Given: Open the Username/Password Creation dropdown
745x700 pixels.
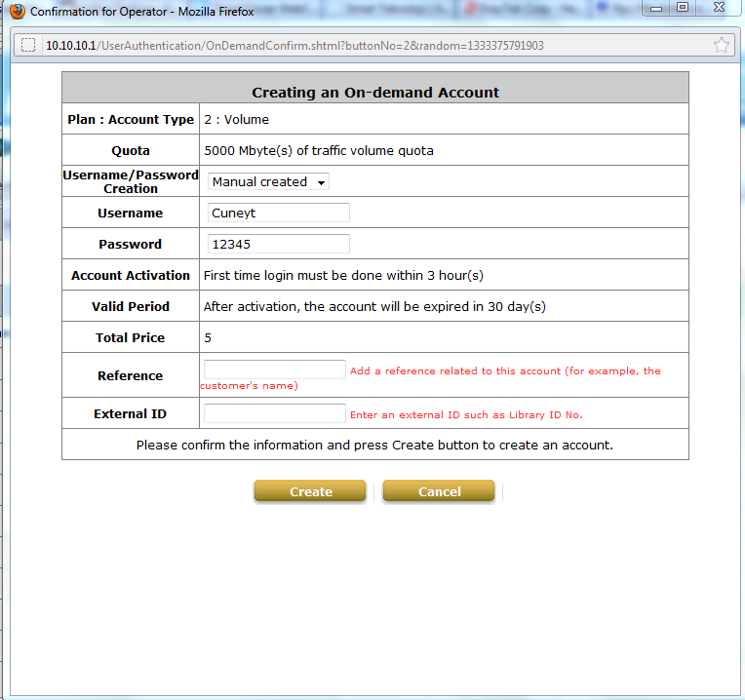Looking at the screenshot, I should tap(269, 181).
